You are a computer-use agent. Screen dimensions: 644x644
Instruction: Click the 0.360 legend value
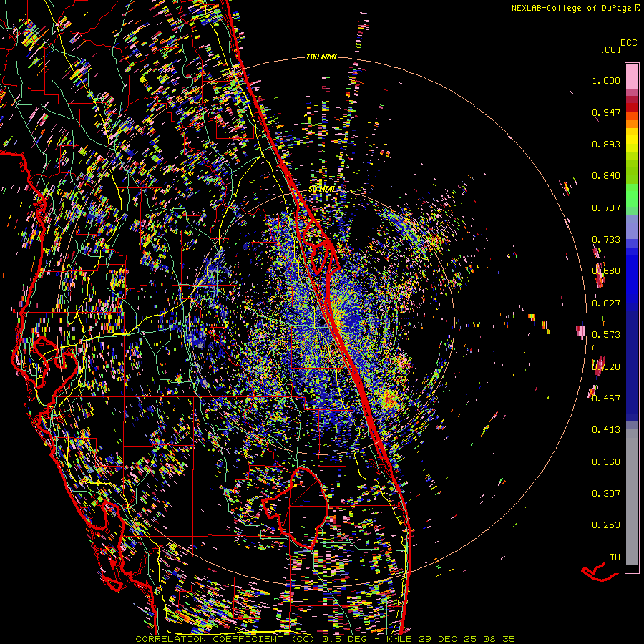(x=606, y=462)
